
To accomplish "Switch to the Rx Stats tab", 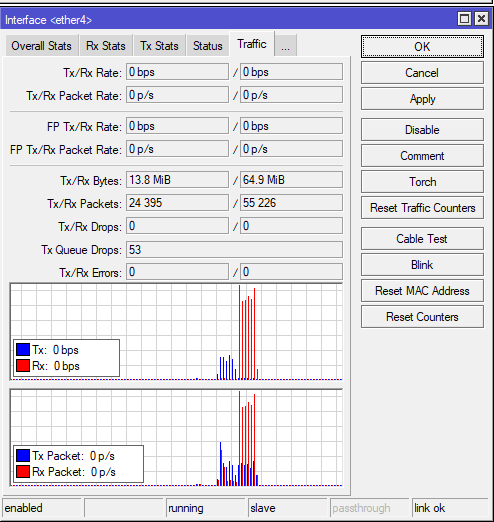I will [106, 46].
